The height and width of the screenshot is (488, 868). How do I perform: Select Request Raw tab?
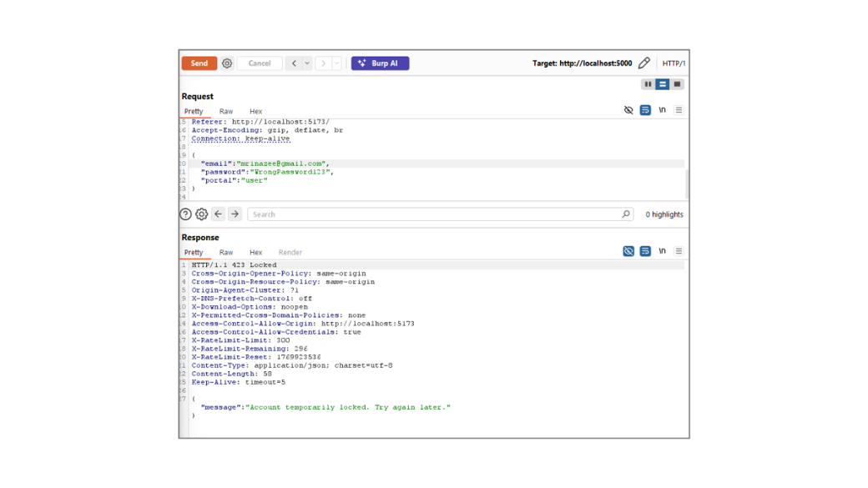226,111
